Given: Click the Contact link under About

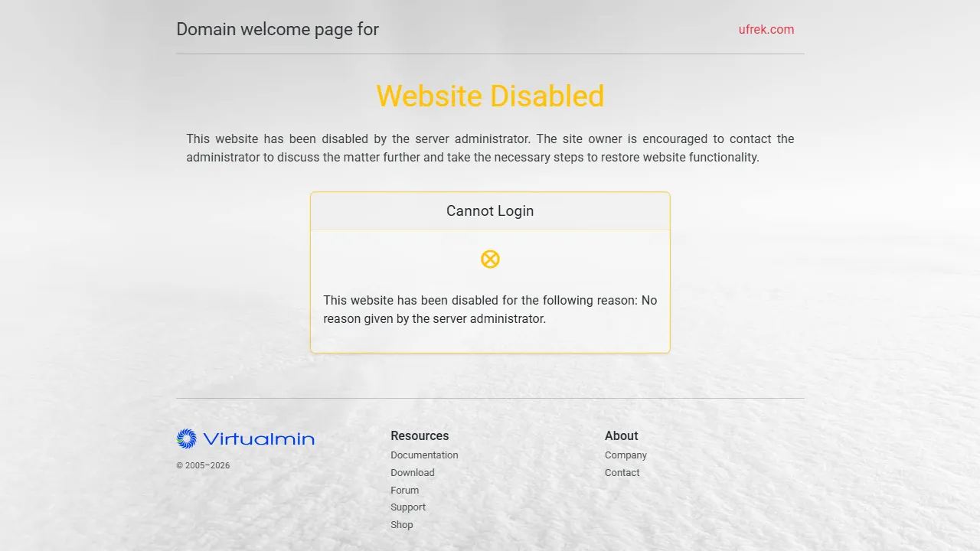Looking at the screenshot, I should (622, 473).
